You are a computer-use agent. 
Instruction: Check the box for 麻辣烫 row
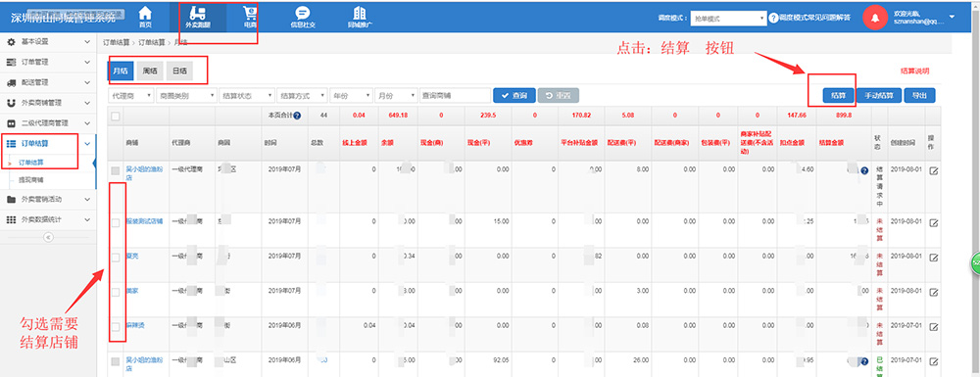click(116, 326)
